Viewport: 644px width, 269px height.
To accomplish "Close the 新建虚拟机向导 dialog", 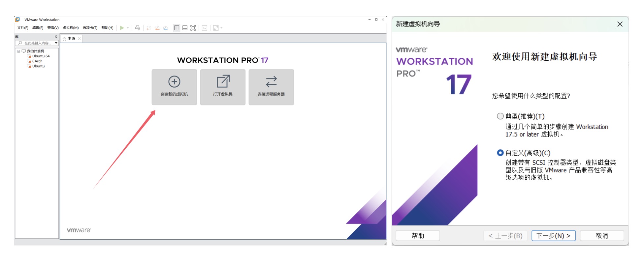I will (x=620, y=24).
